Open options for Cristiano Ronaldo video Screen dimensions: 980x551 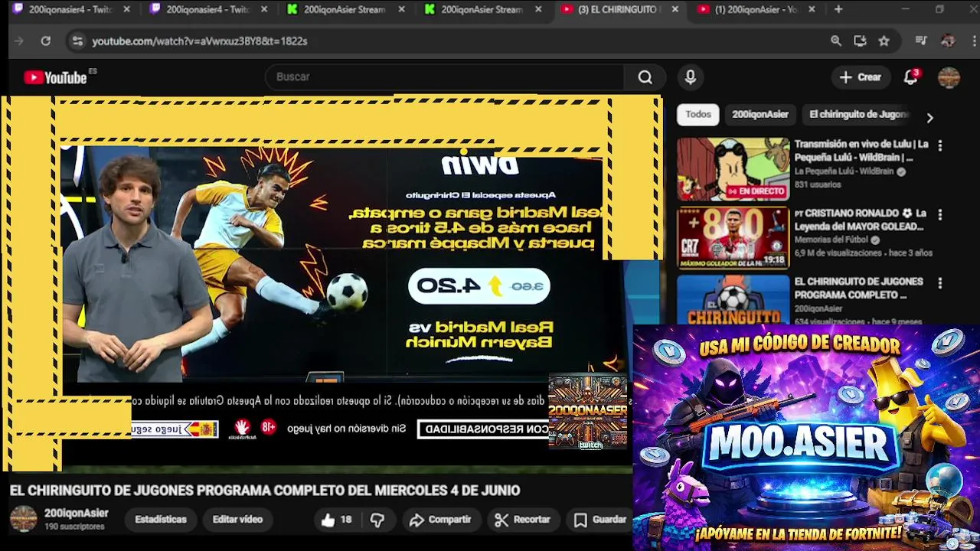coord(940,214)
